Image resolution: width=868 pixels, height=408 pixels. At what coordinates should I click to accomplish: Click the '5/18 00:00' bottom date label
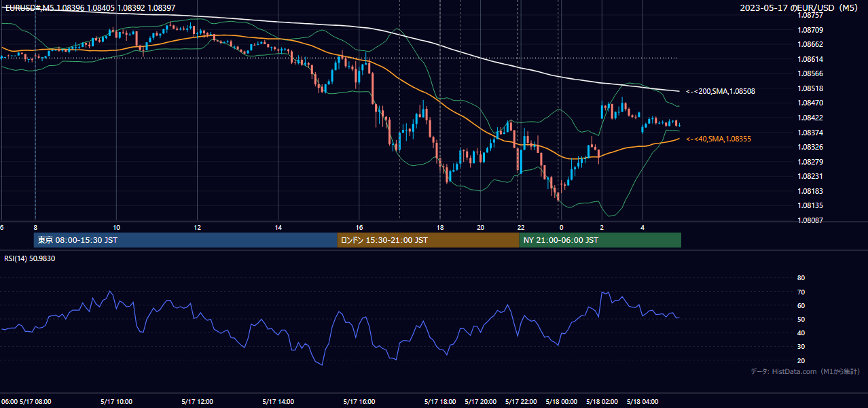pos(562,402)
